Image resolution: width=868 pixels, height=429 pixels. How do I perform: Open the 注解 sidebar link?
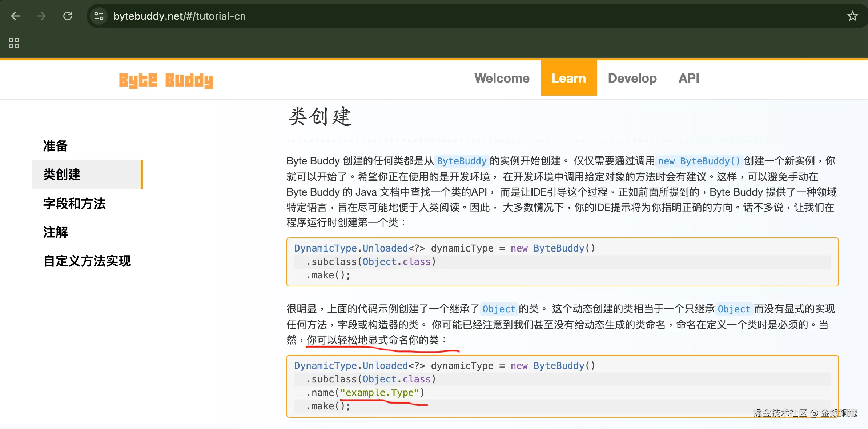(x=56, y=232)
